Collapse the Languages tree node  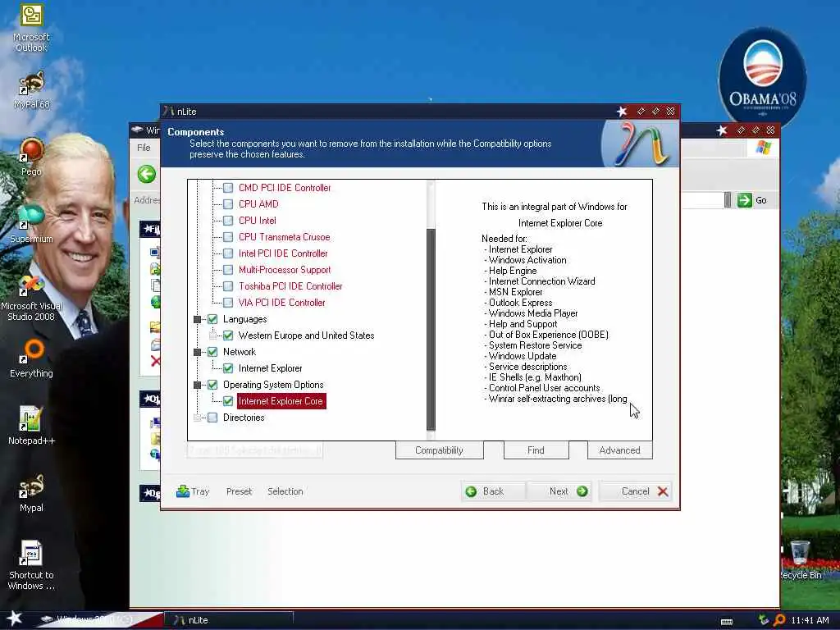tap(197, 319)
